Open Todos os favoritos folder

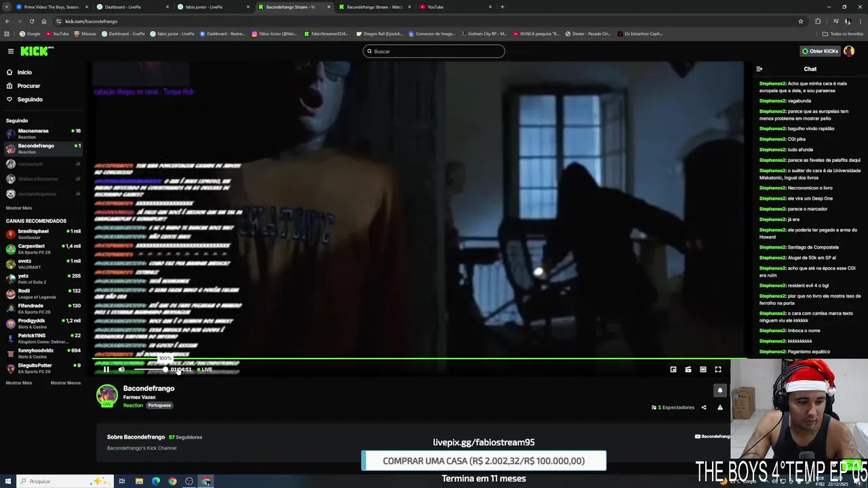coord(843,34)
